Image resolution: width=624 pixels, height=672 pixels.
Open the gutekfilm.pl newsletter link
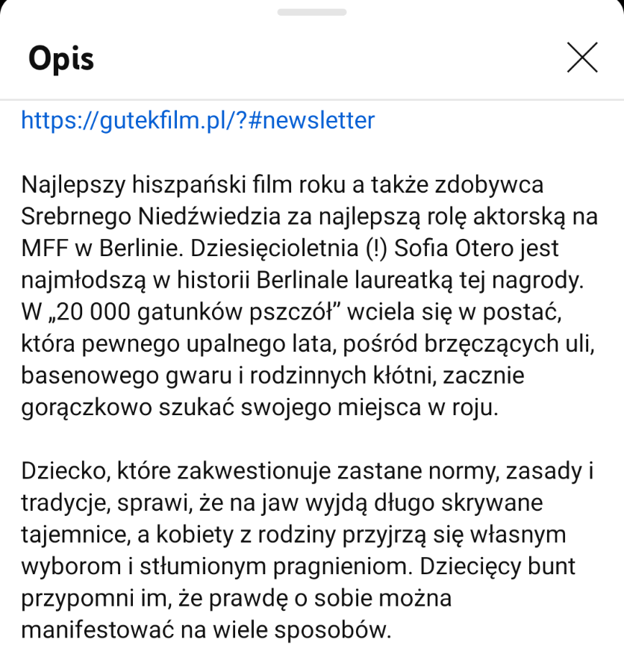click(x=198, y=120)
